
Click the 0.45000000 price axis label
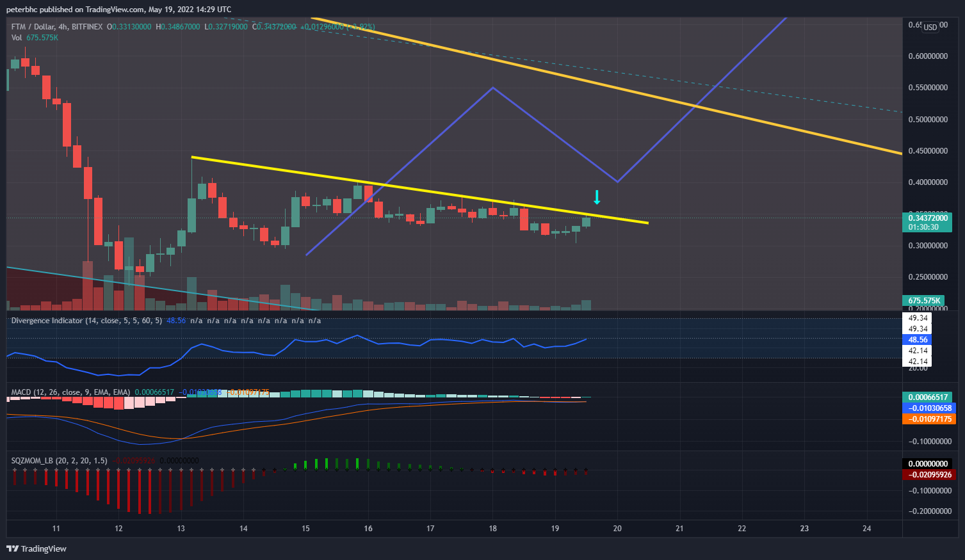pyautogui.click(x=928, y=151)
